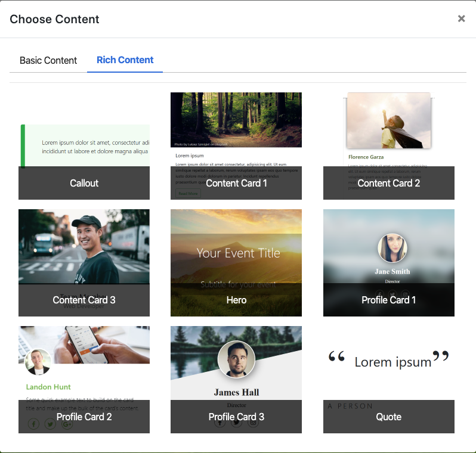The image size is (476, 453).
Task: Click the opening quotation mark icon
Action: [x=336, y=358]
